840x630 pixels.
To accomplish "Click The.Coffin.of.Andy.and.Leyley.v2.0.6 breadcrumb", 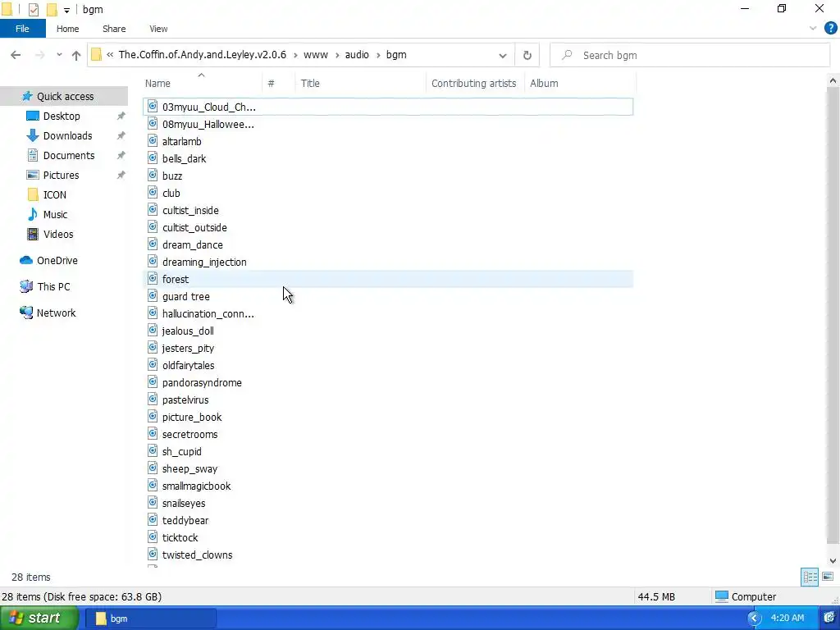I will point(203,55).
